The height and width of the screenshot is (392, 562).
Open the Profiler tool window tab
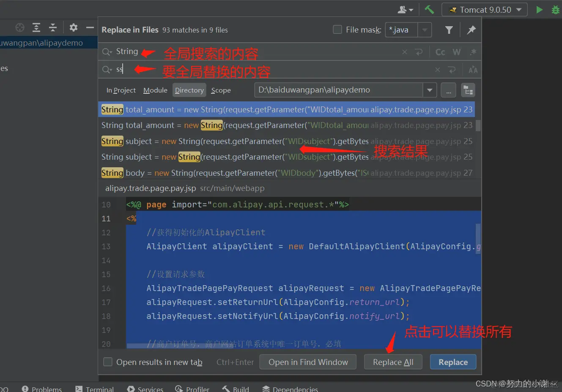[192, 389]
